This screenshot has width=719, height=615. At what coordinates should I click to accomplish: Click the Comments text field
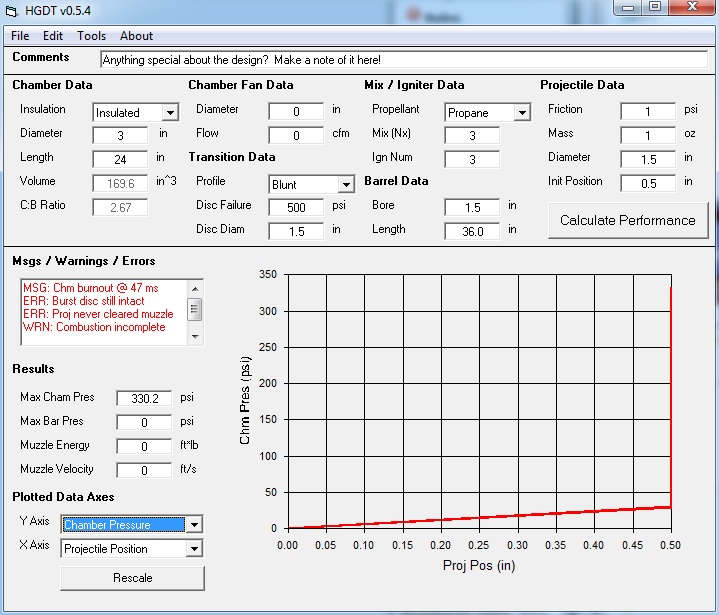pyautogui.click(x=403, y=60)
